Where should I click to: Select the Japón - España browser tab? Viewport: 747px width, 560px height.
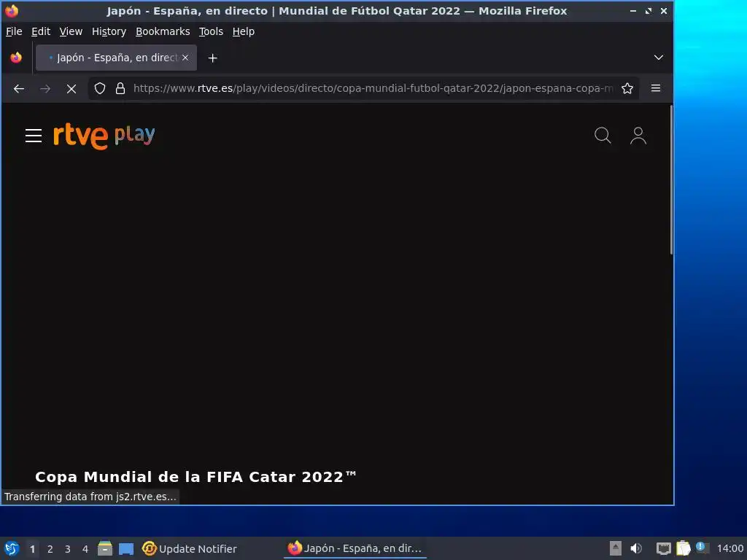116,58
